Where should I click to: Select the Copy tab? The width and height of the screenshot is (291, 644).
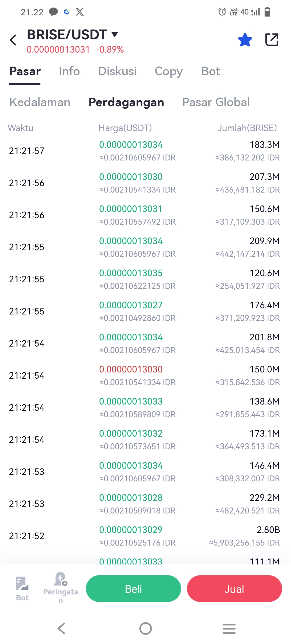pos(169,71)
